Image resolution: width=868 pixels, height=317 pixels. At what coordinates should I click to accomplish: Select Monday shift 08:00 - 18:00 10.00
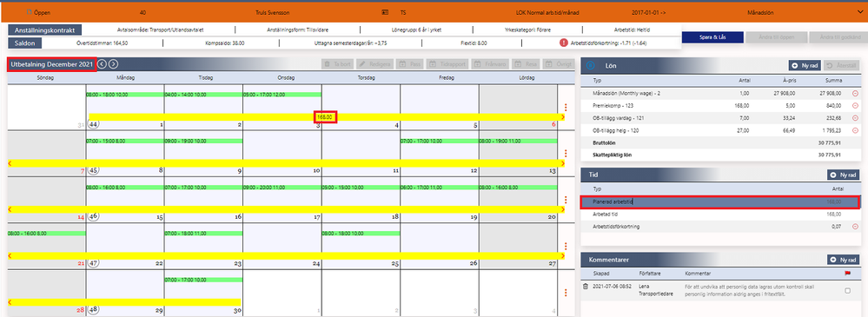click(125, 95)
